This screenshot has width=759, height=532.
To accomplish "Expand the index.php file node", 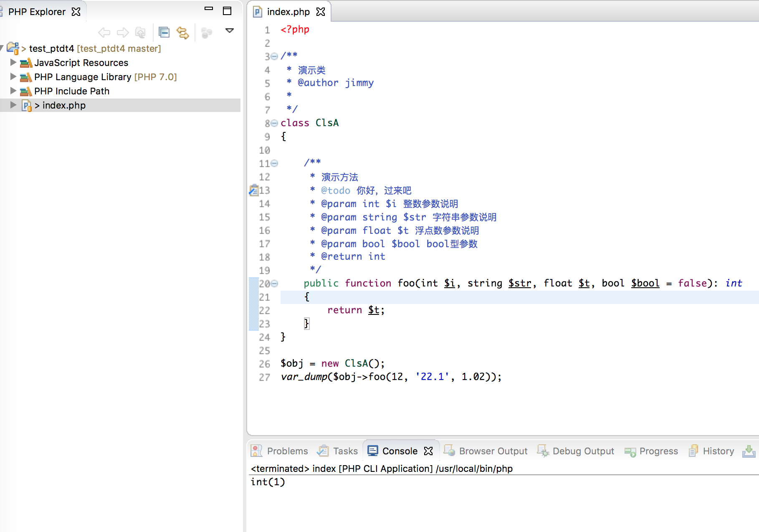I will 13,105.
